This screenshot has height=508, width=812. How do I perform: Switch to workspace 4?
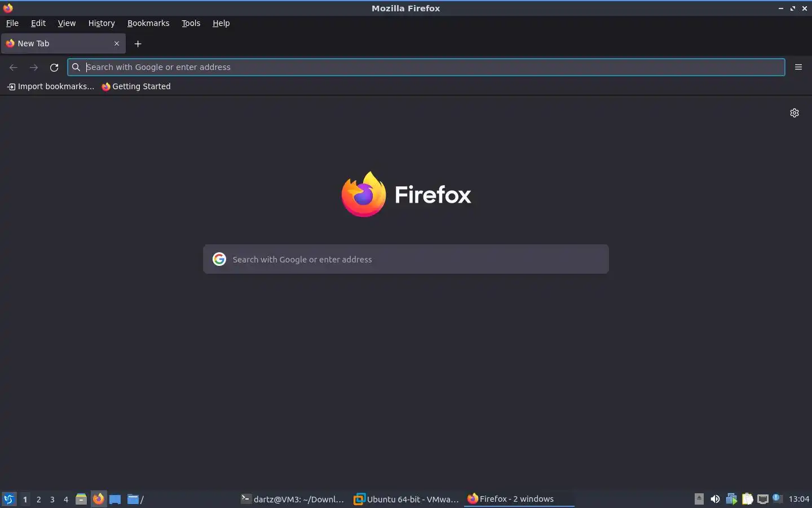[66, 499]
